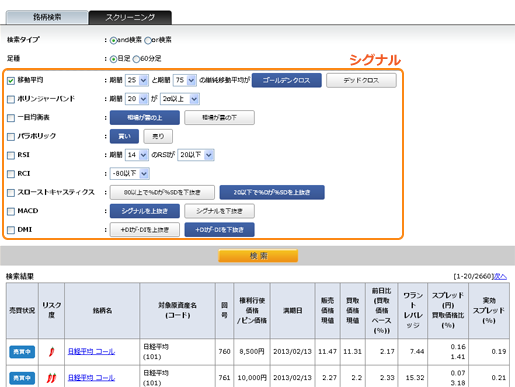
Task: Select the デッドクロス button
Action: click(x=361, y=80)
